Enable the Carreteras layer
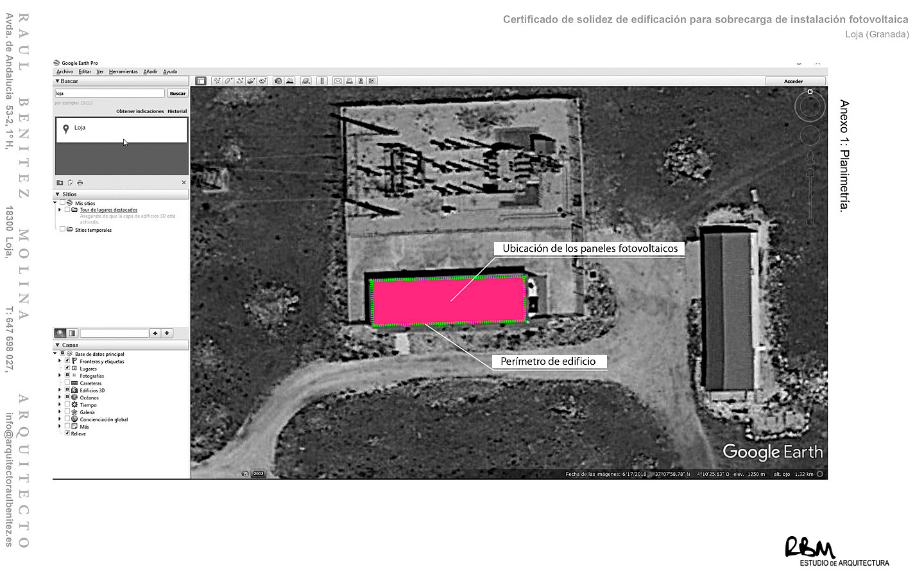The height and width of the screenshot is (576, 924). [x=67, y=383]
